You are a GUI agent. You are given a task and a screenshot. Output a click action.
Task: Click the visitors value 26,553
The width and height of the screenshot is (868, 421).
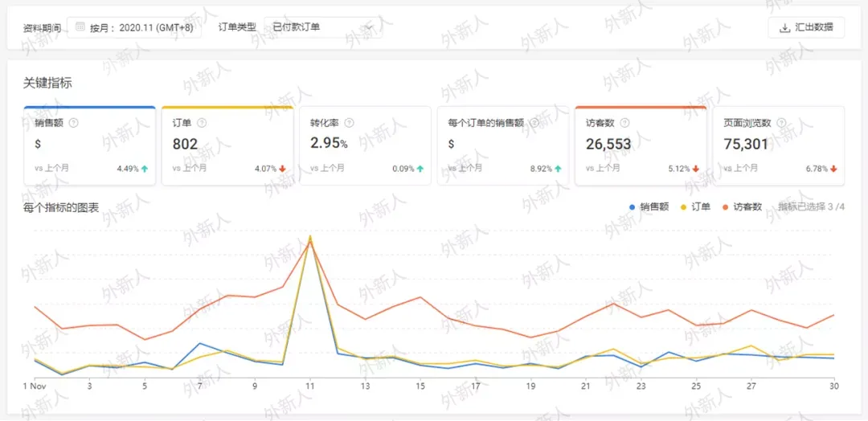click(x=608, y=145)
